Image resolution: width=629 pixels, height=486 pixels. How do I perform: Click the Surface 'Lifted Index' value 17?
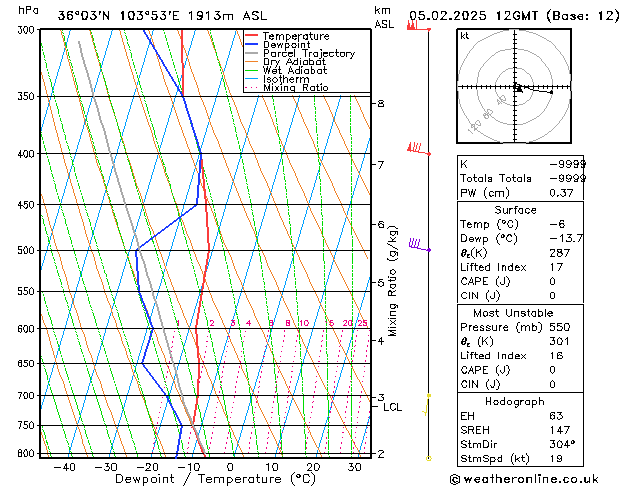(556, 267)
